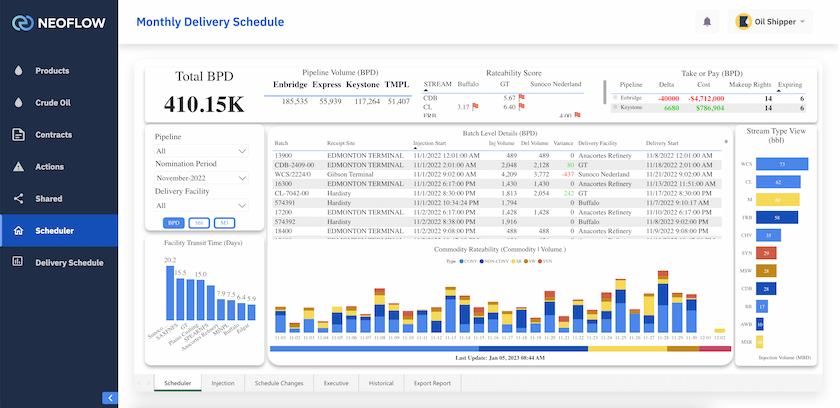Image resolution: width=840 pixels, height=408 pixels.
Task: Select the M3 unit toggle
Action: click(x=224, y=223)
